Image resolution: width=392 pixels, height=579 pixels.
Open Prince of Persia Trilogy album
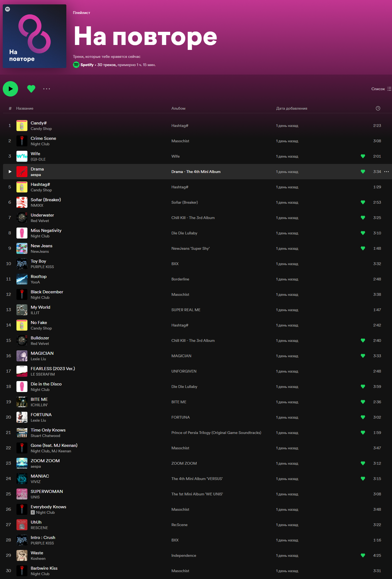[216, 433]
